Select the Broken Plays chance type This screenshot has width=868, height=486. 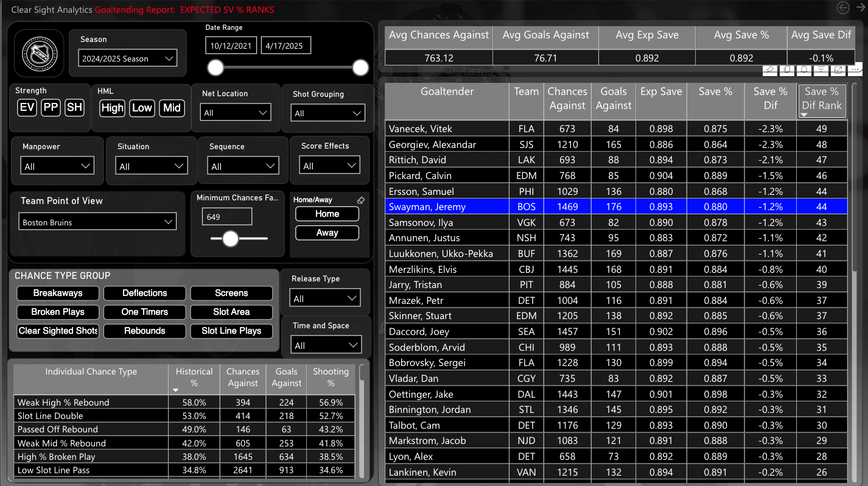(x=58, y=312)
